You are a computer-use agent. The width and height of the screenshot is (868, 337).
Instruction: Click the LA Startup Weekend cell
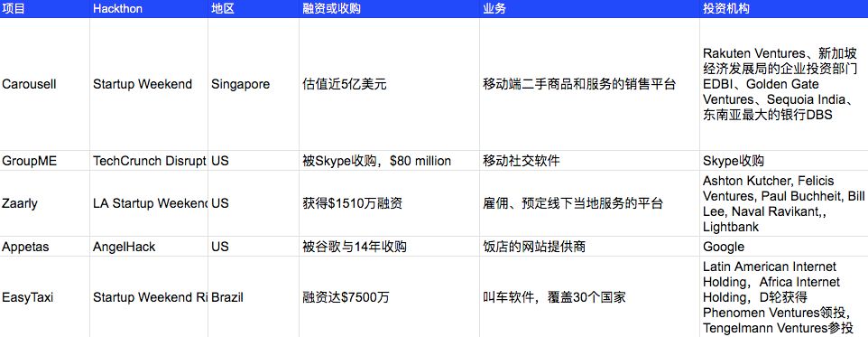pos(149,203)
